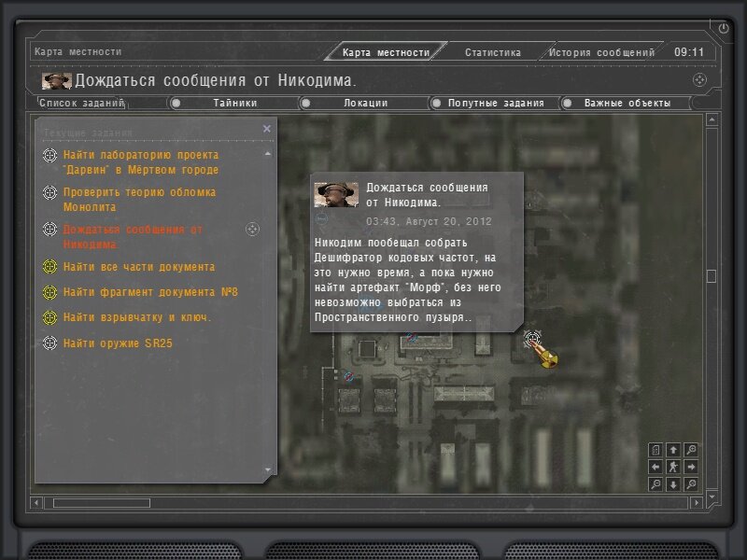747x560 pixels.
Task: Center the map on the player figure icon
Action: pos(673,468)
